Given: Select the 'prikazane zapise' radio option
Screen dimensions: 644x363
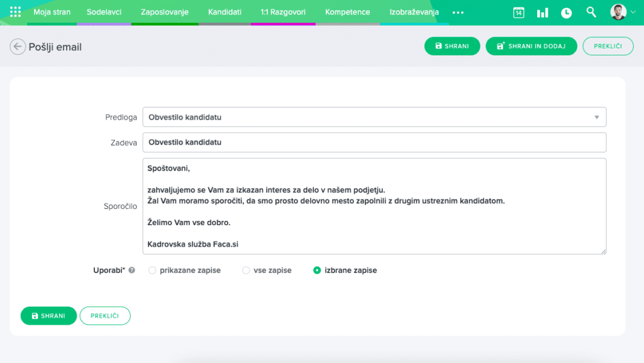Looking at the screenshot, I should point(152,271).
